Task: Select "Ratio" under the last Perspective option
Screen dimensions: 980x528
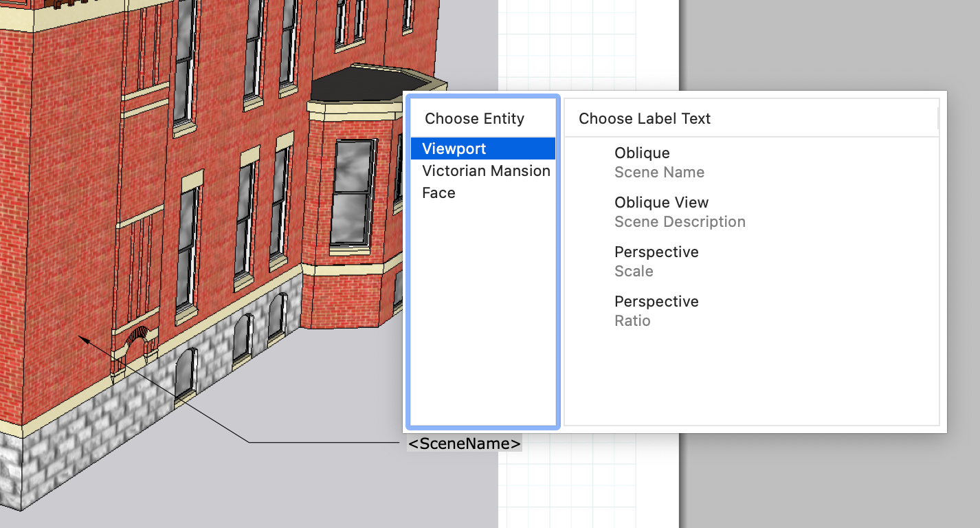Action: point(632,320)
